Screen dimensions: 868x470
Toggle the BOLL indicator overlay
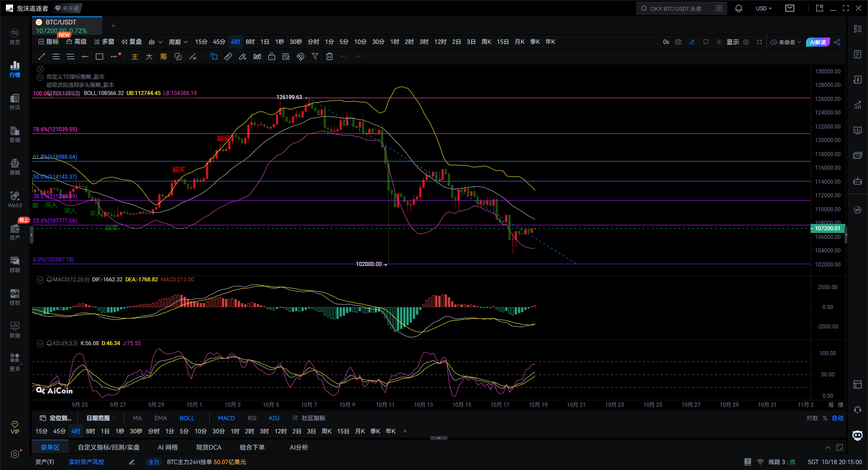pyautogui.click(x=187, y=418)
